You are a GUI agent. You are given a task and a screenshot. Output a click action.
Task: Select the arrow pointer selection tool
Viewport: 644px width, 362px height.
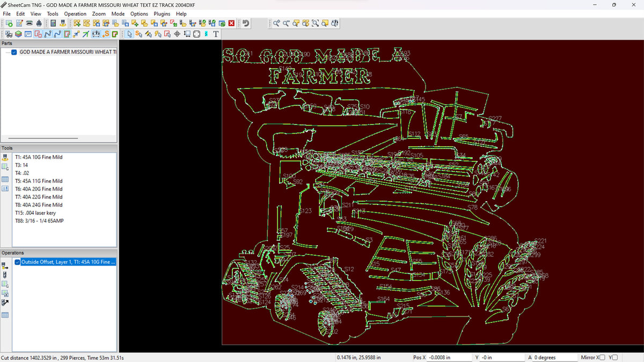click(129, 34)
